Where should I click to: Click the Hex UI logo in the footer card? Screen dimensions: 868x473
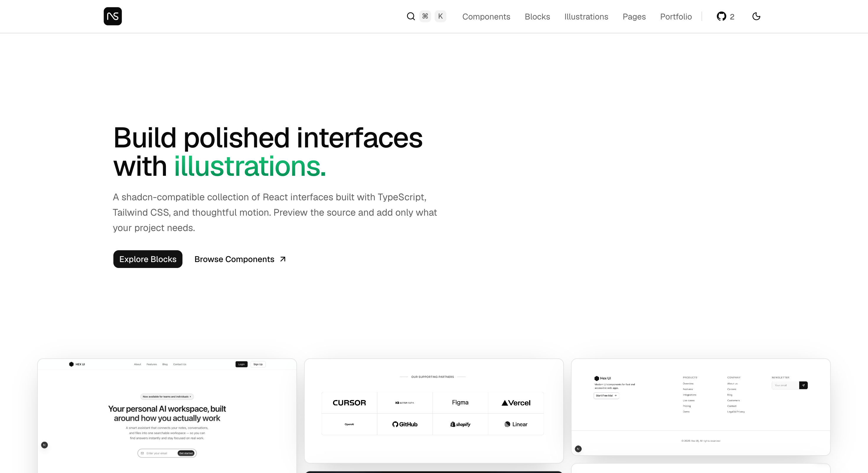[603, 378]
